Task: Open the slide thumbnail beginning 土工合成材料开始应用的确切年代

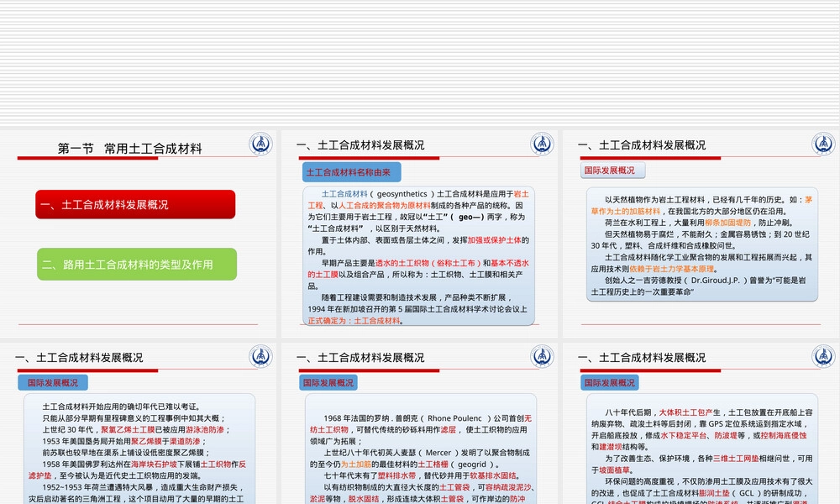Action: [x=139, y=423]
